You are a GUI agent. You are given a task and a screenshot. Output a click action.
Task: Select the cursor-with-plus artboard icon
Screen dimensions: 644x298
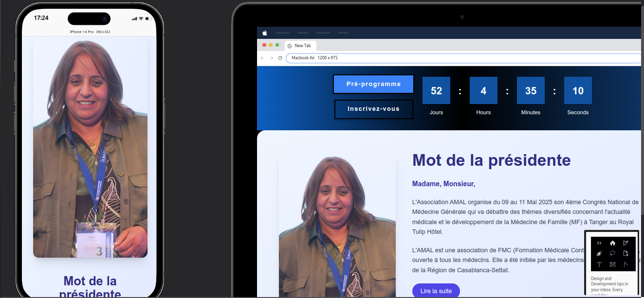tap(626, 243)
